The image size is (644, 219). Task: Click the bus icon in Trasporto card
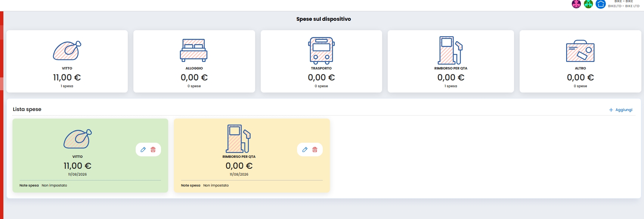click(321, 50)
